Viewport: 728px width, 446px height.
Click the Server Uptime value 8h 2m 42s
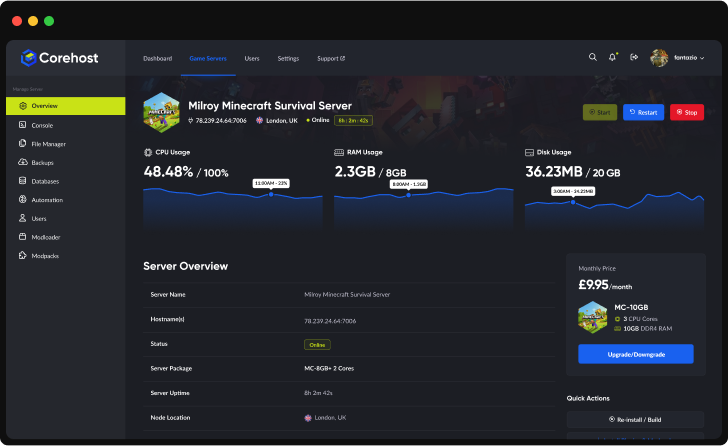(x=318, y=393)
